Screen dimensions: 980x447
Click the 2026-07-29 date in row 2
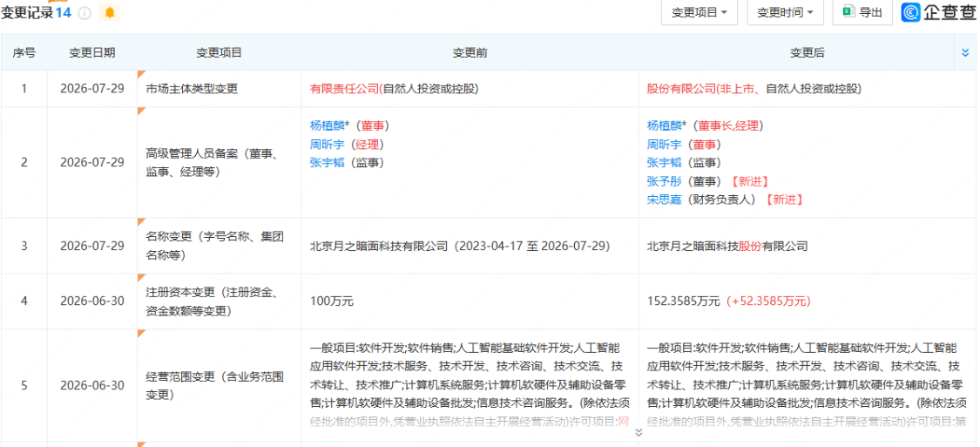91,163
